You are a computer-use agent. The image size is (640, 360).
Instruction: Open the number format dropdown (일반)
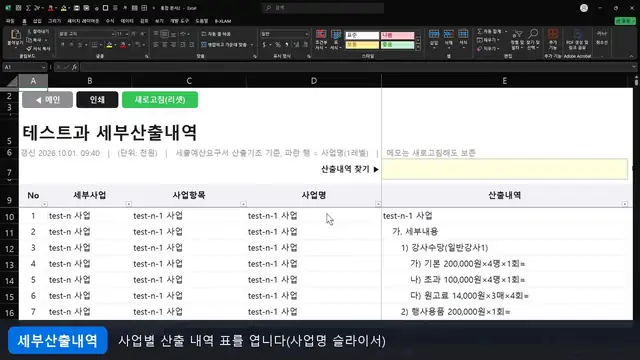coord(307,34)
